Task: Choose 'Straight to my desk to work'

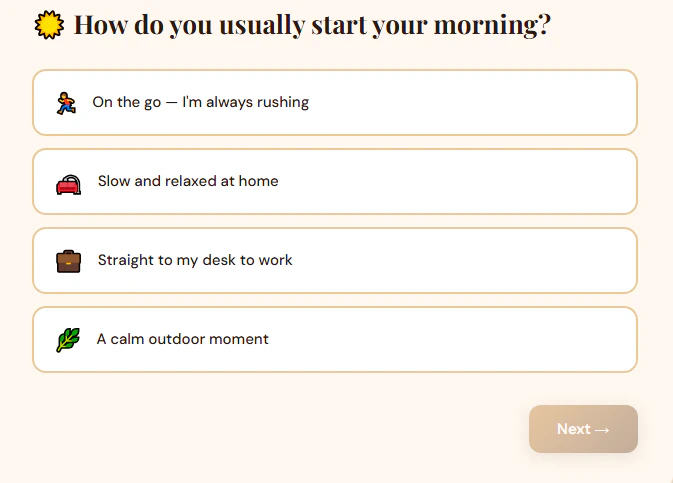Action: 335,261
